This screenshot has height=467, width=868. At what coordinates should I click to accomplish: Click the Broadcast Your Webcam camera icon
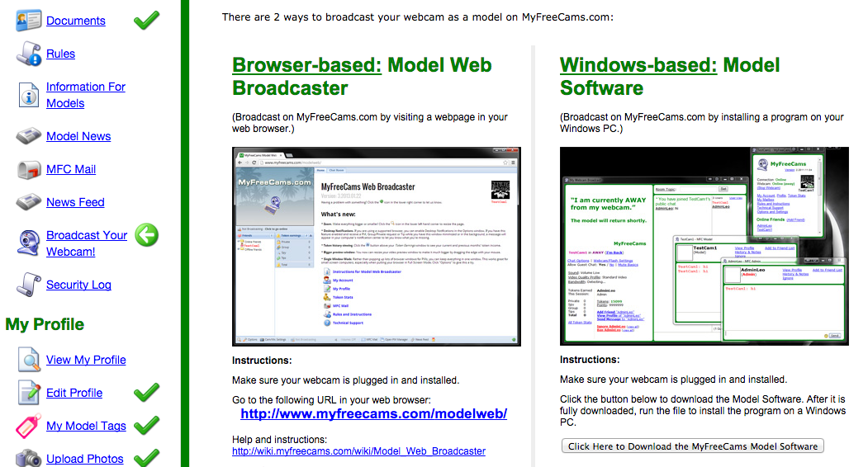pos(29,243)
